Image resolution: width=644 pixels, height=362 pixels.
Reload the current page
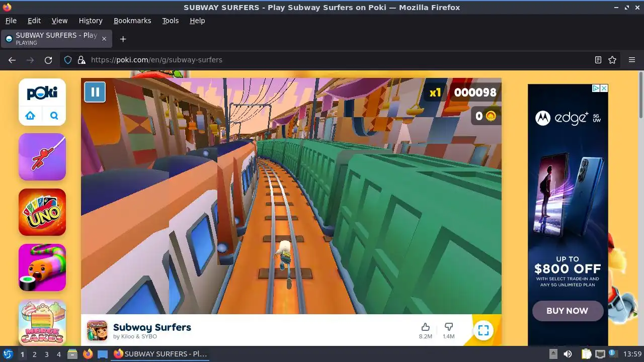(x=48, y=60)
